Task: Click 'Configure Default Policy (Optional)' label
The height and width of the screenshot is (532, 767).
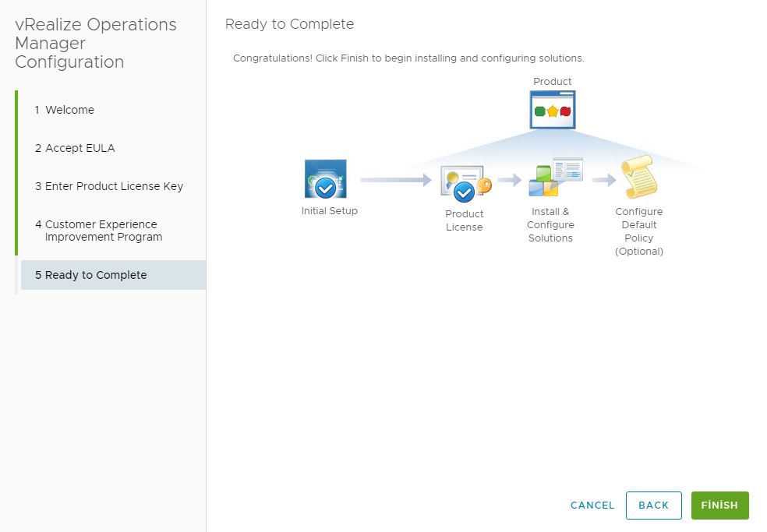Action: click(639, 231)
